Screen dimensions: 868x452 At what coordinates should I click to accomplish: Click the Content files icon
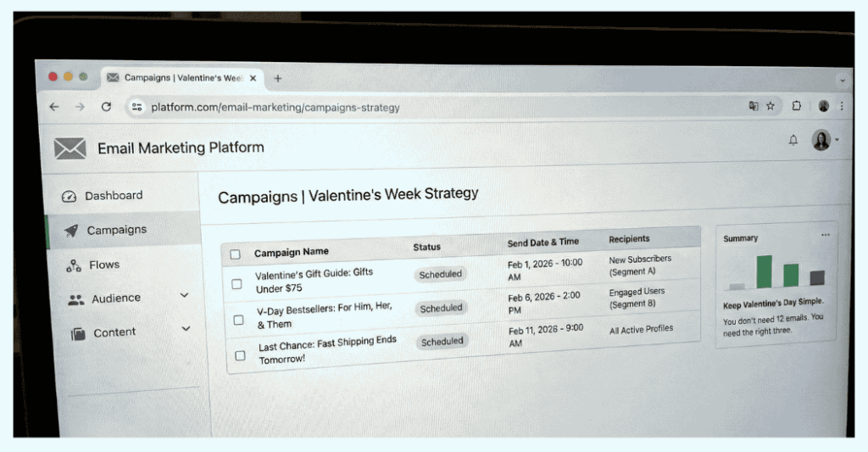coord(78,333)
